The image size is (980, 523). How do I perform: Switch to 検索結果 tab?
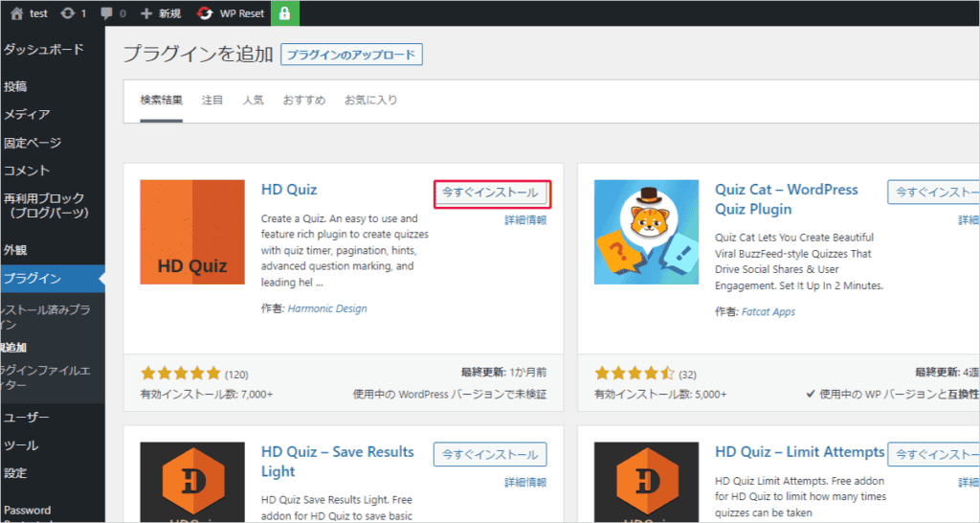pyautogui.click(x=161, y=100)
